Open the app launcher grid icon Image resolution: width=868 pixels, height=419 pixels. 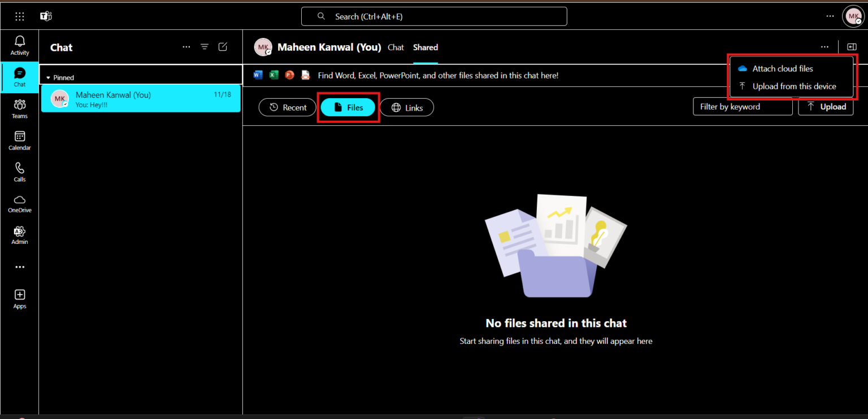20,16
